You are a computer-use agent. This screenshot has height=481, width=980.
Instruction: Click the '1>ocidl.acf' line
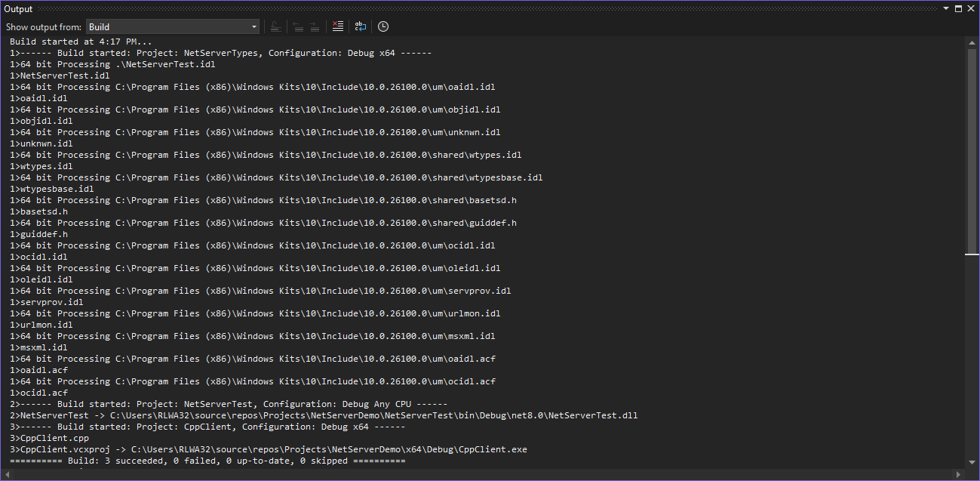pos(38,393)
